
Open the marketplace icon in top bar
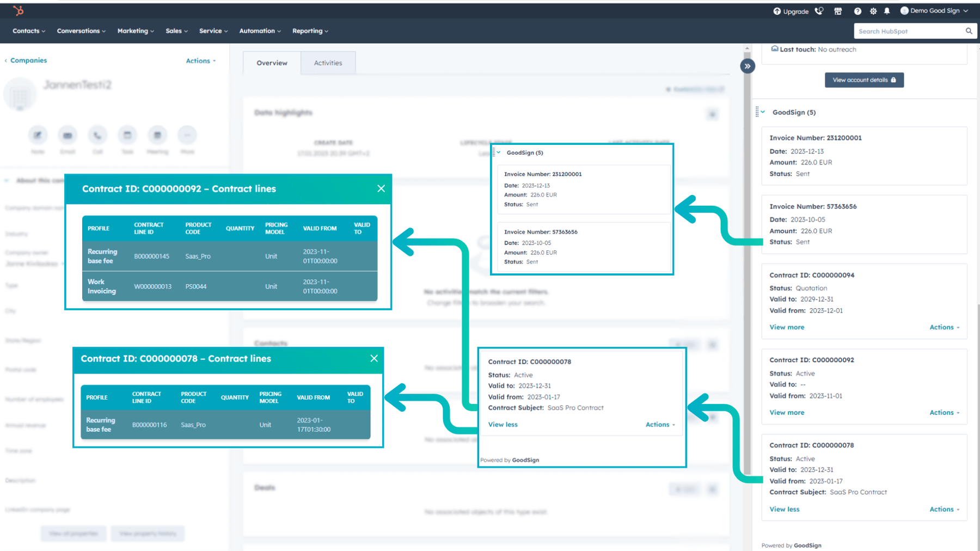(x=838, y=11)
